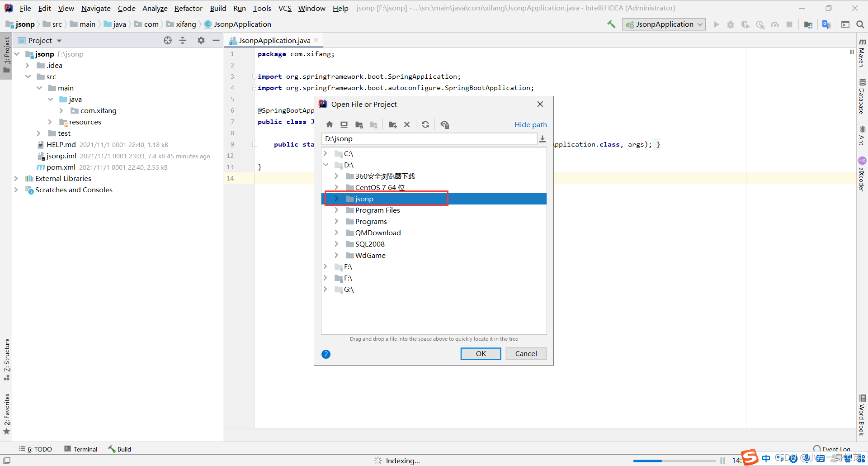868x466 pixels.
Task: Open the Word Book side tool window
Action: point(862,415)
